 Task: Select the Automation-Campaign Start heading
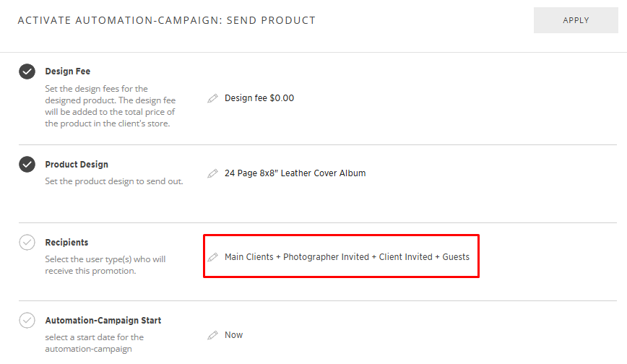(x=103, y=320)
